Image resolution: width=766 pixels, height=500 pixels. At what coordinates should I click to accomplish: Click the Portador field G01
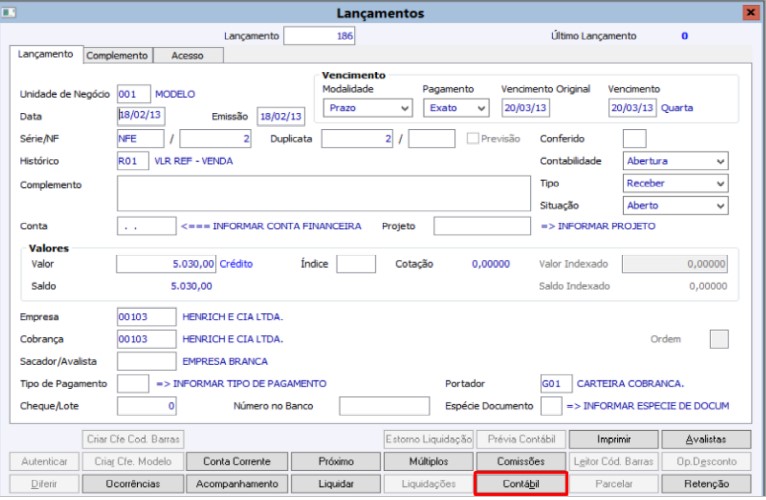click(556, 384)
